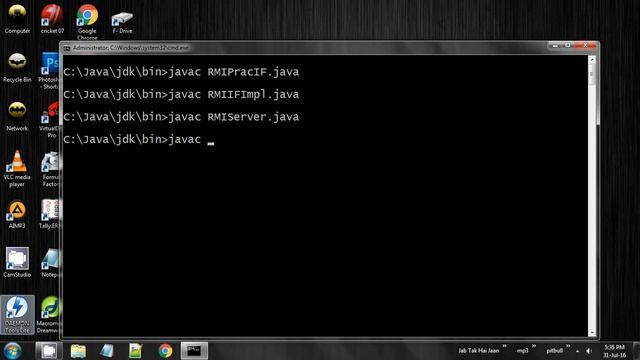This screenshot has height=360, width=640.
Task: Open the CamStudio desktop shortcut
Action: pyautogui.click(x=17, y=262)
